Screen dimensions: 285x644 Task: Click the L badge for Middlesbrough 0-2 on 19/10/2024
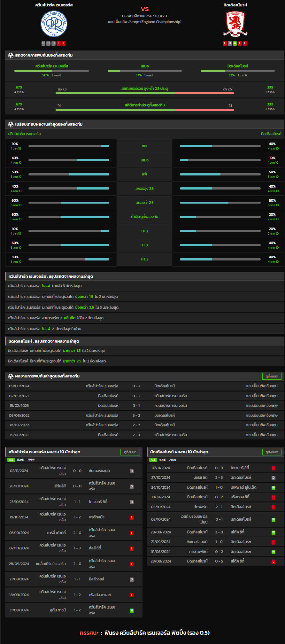tap(273, 497)
